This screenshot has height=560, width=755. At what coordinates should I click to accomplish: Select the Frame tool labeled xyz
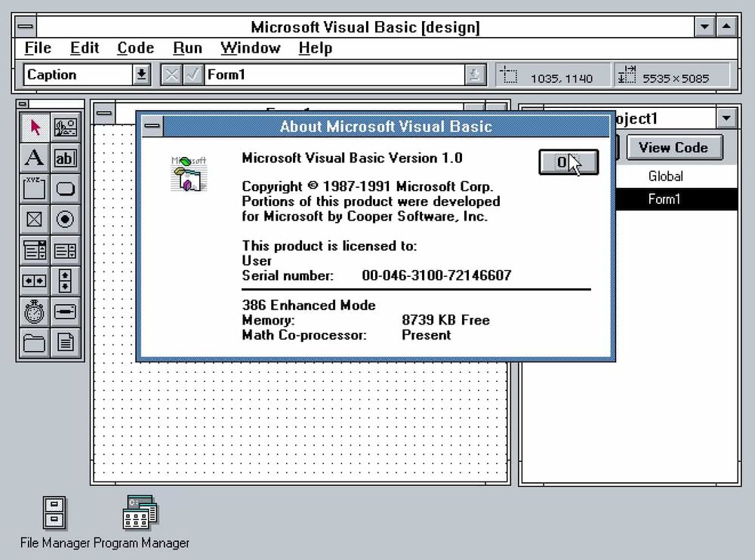(x=35, y=189)
